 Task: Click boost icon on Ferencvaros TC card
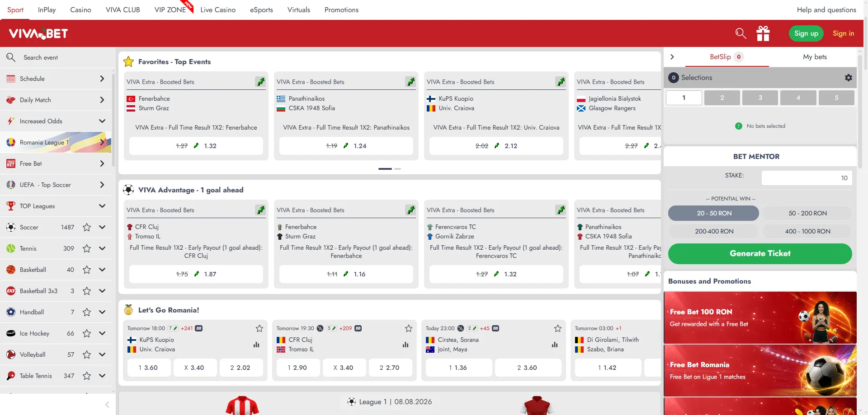tap(561, 210)
